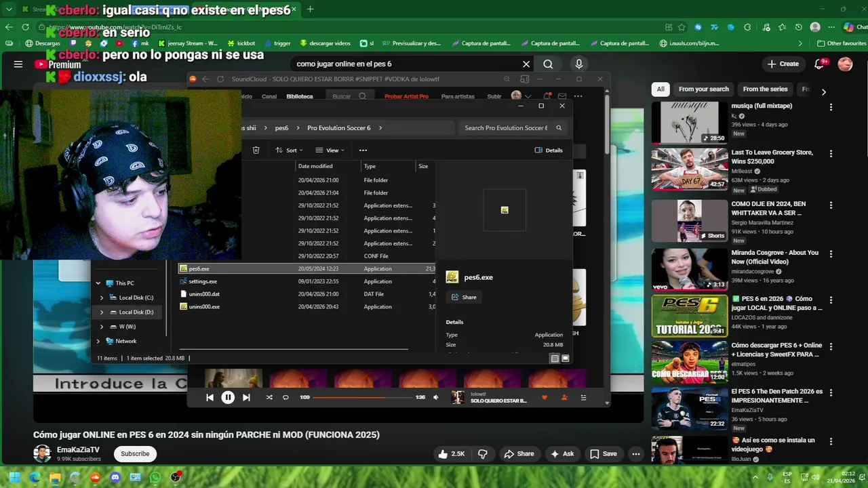The height and width of the screenshot is (488, 868).
Task: Click the Ask button under video
Action: pyautogui.click(x=562, y=454)
